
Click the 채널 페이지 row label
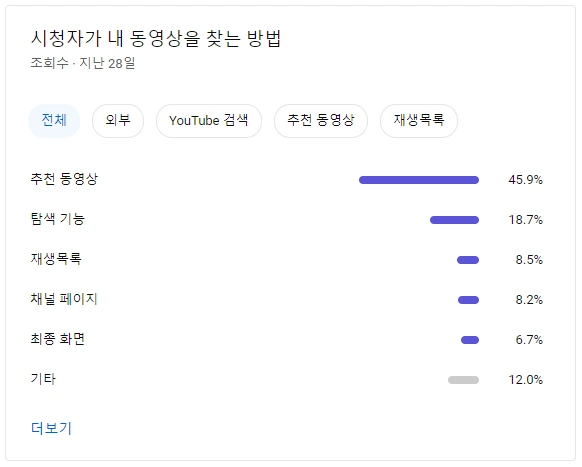[64, 299]
